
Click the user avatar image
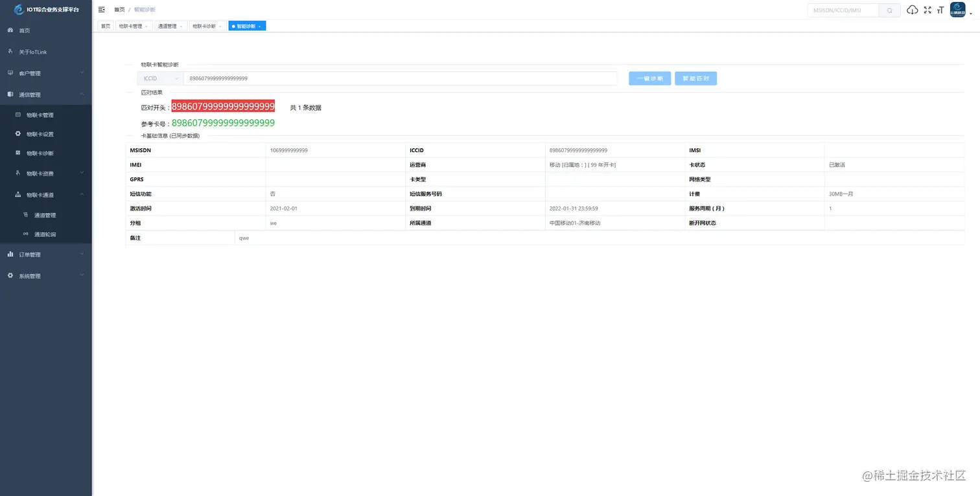(x=958, y=10)
